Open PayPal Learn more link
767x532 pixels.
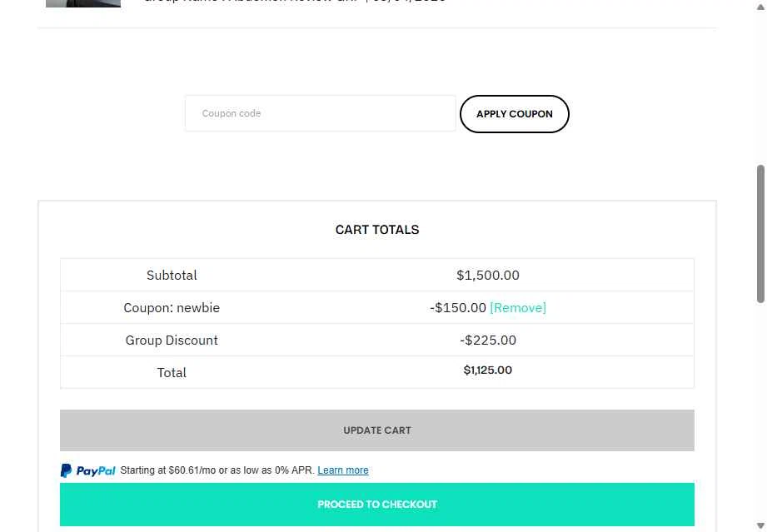pos(343,470)
